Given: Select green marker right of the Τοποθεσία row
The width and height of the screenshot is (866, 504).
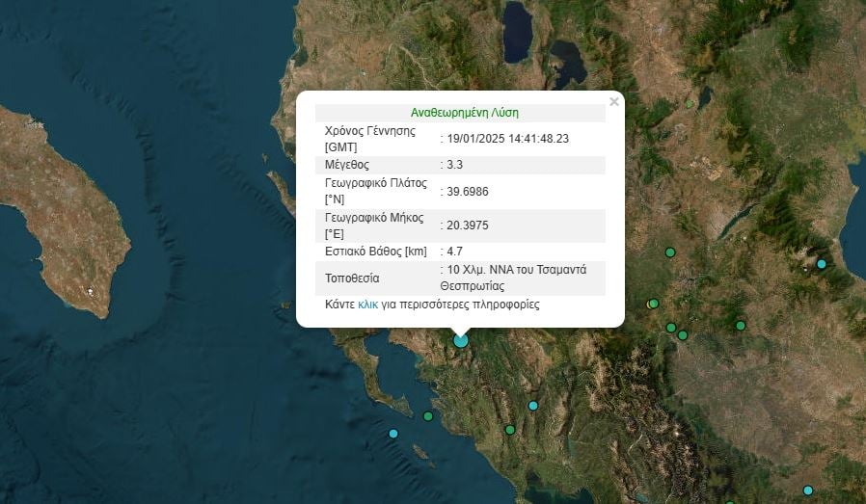Looking at the screenshot, I should point(669,252).
